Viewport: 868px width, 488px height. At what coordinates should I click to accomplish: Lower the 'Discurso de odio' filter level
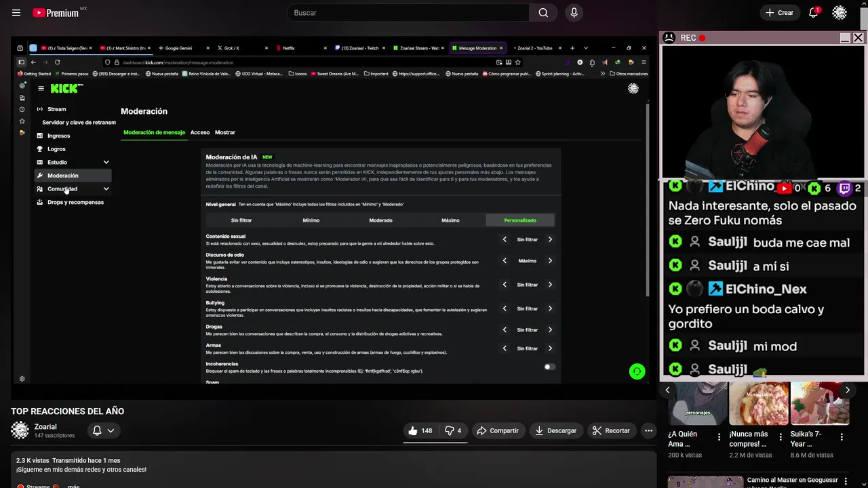(505, 260)
